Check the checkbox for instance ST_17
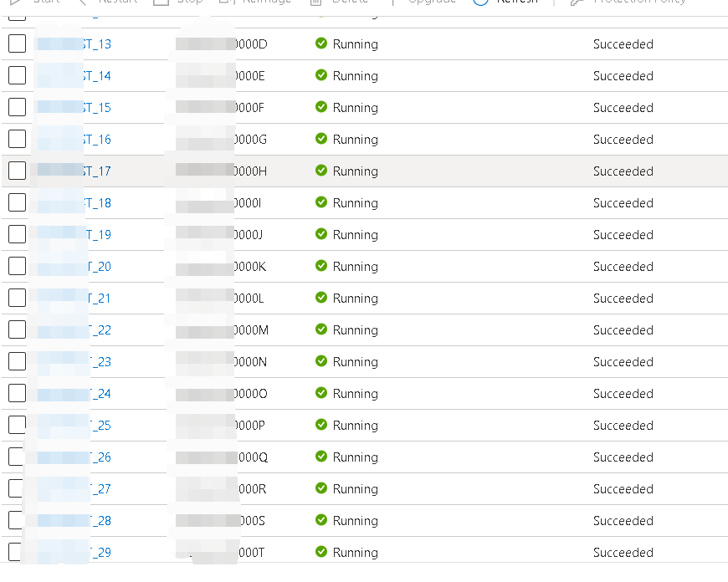Image resolution: width=728 pixels, height=582 pixels. click(17, 171)
